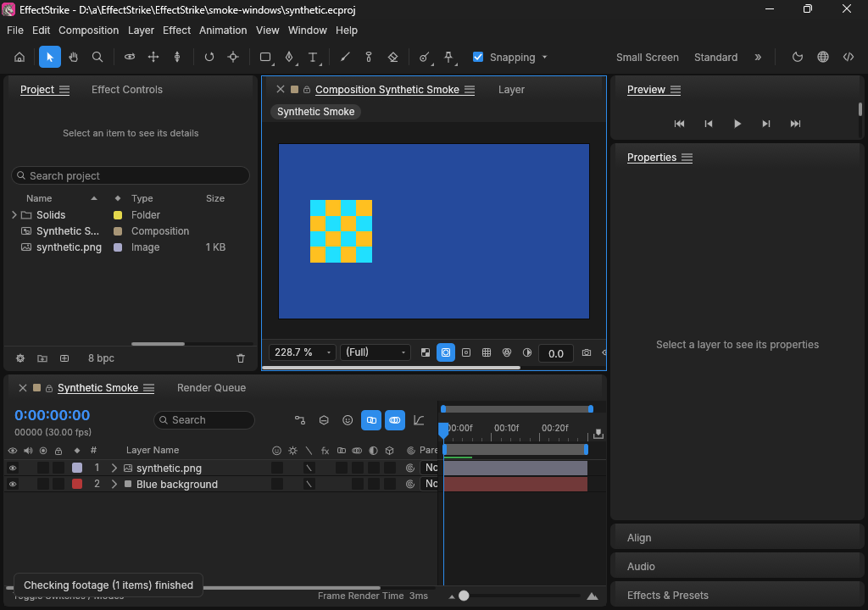Select the Type text tool
868x610 pixels.
click(313, 57)
